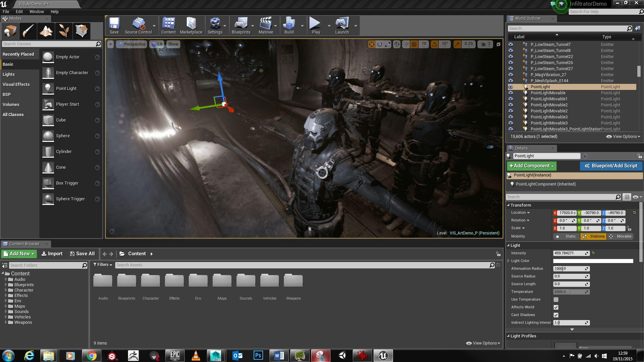Click Import button in Content Browser
644x362 pixels.
[x=52, y=254]
